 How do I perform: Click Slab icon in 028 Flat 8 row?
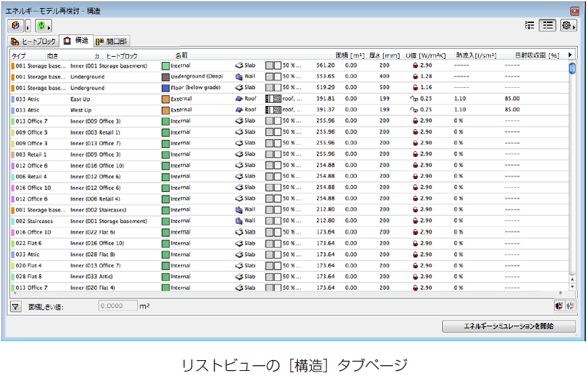[239, 276]
